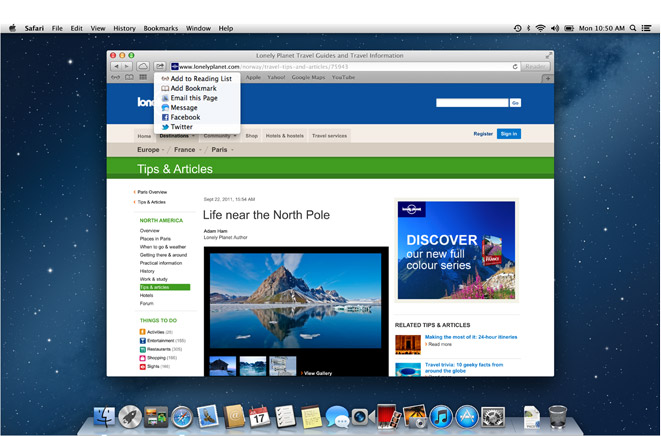Open Finder in the Dock
Image resolution: width=661 pixels, height=436 pixels.
click(x=104, y=417)
